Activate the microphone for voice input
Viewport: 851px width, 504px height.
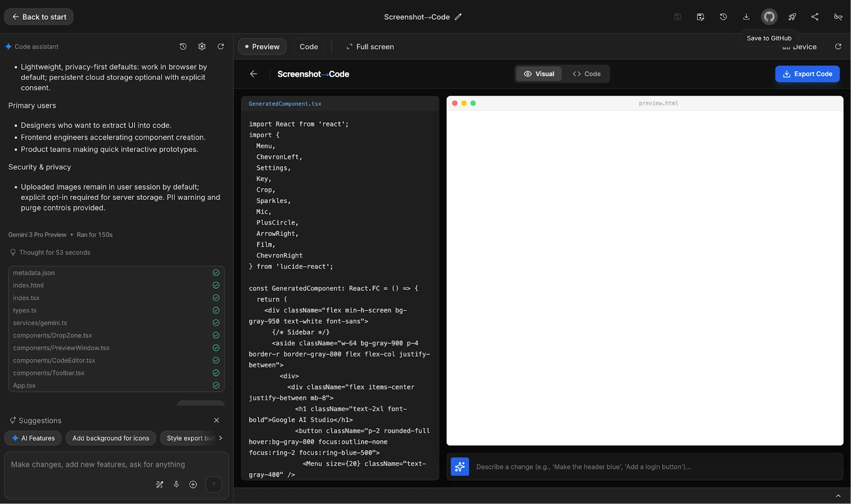click(x=176, y=484)
